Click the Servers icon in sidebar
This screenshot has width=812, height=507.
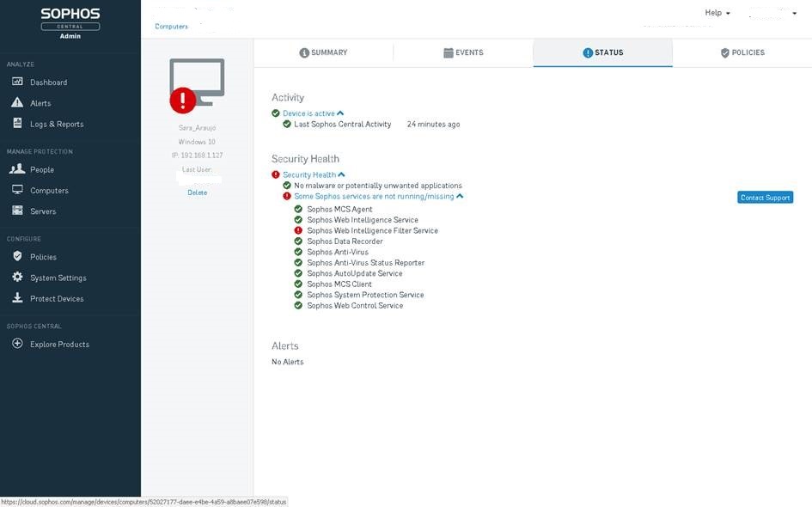pyautogui.click(x=17, y=211)
